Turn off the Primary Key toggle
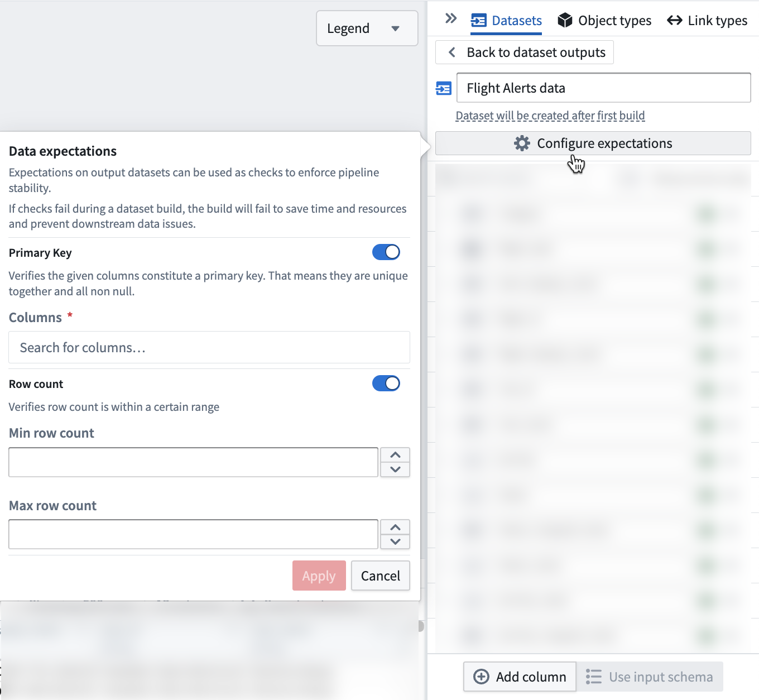759x700 pixels. pos(386,252)
